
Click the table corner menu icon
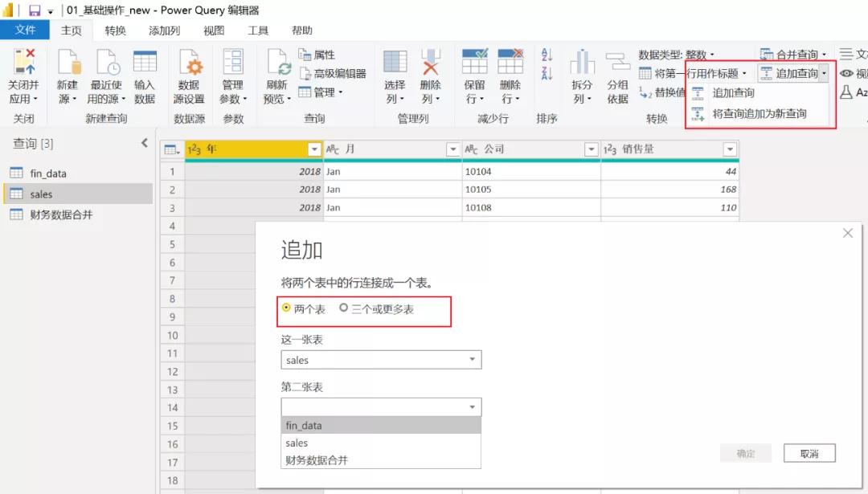tap(172, 149)
